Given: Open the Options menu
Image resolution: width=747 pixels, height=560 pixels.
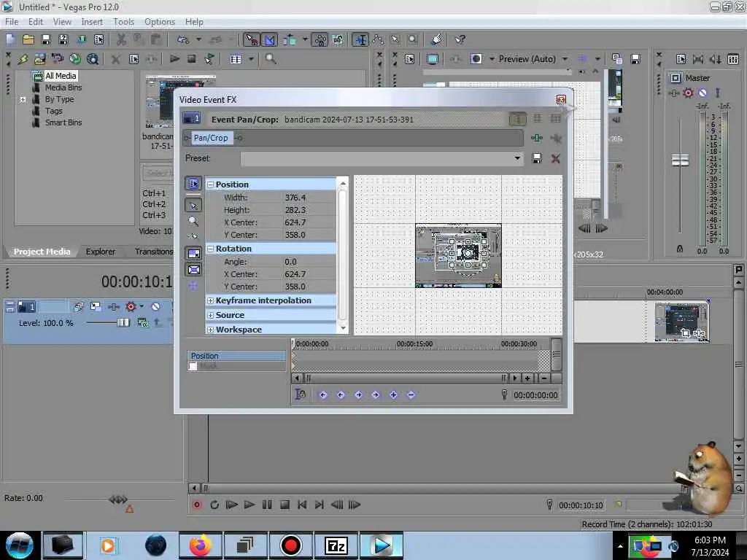Looking at the screenshot, I should pos(160,22).
